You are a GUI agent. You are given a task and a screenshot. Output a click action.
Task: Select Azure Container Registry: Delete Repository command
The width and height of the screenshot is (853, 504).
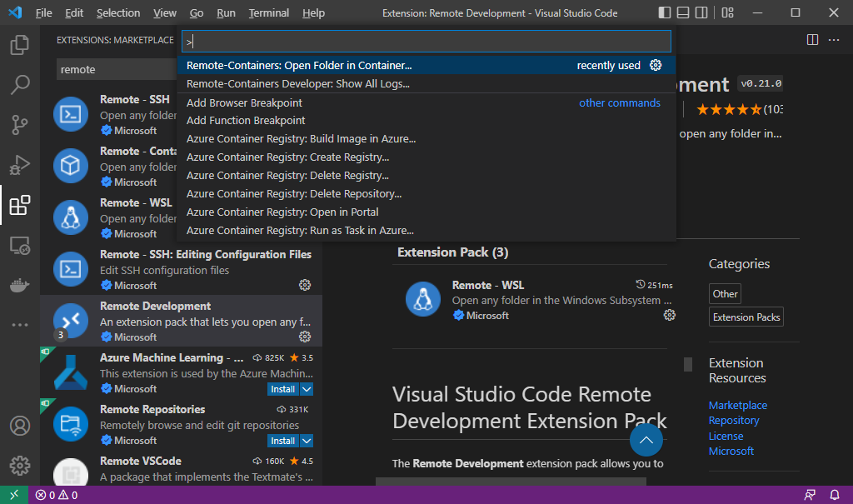tap(426, 194)
